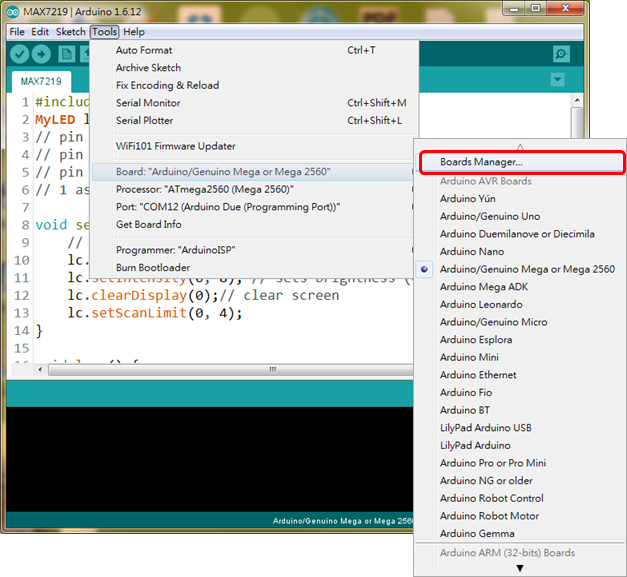Click the board list scroll-up arrow
Viewport: 627px width, 577px height.
coord(520,147)
